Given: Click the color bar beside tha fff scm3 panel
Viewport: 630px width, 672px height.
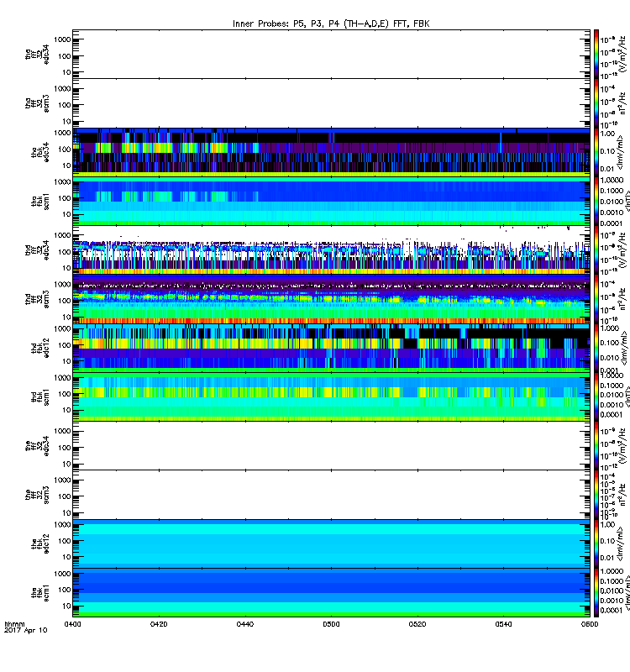Looking at the screenshot, I should [596, 102].
